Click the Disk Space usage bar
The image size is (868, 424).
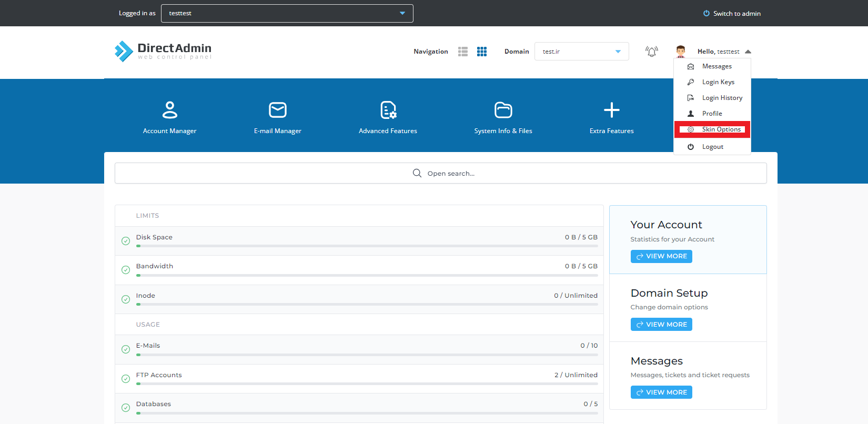[367, 246]
